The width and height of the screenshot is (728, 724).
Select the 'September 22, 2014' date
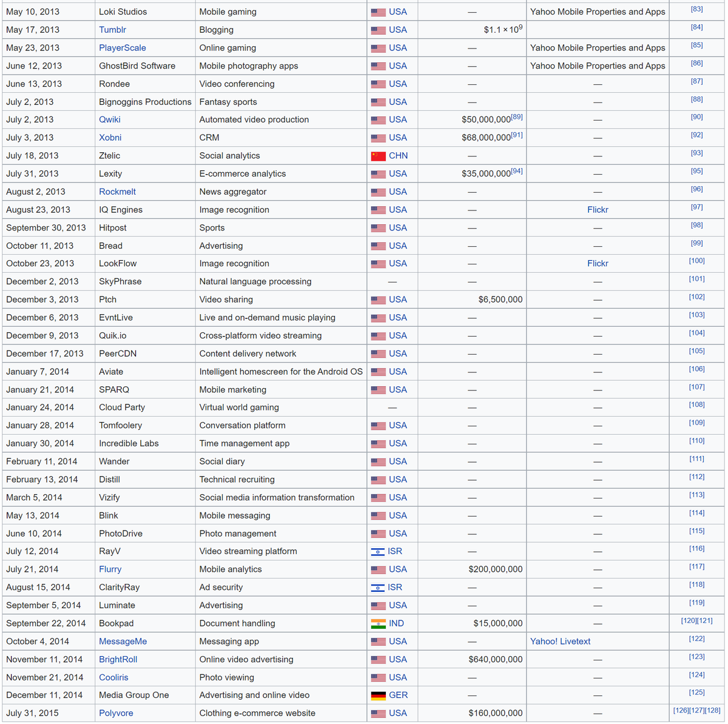point(45,623)
